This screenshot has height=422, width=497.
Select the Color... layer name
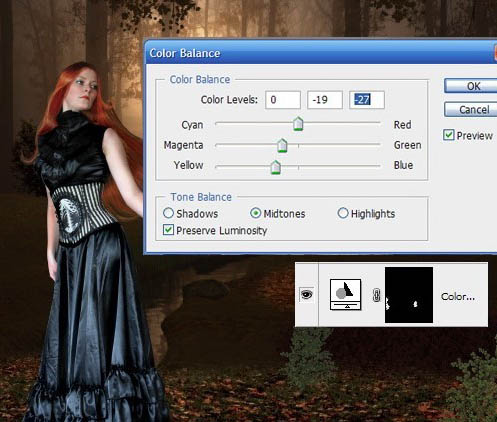(458, 297)
